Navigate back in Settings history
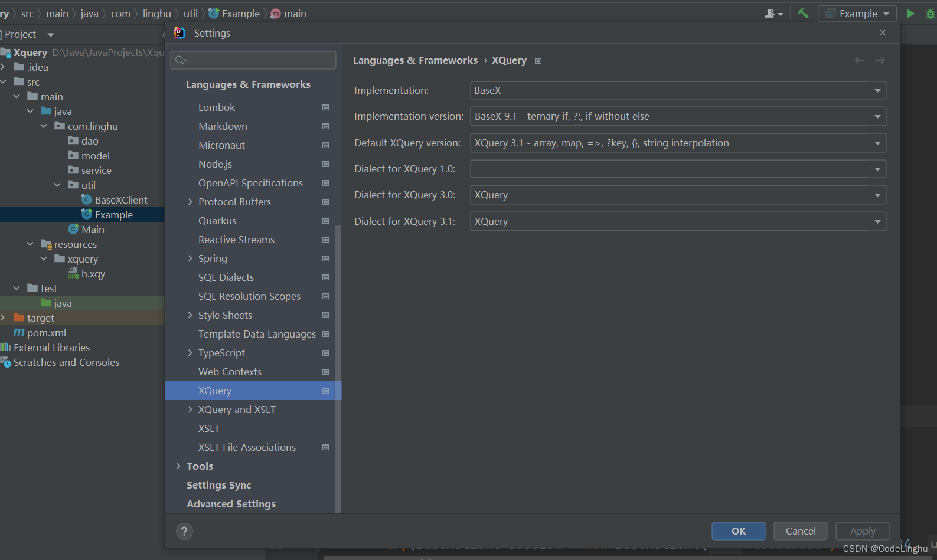Image resolution: width=937 pixels, height=560 pixels. (x=859, y=60)
